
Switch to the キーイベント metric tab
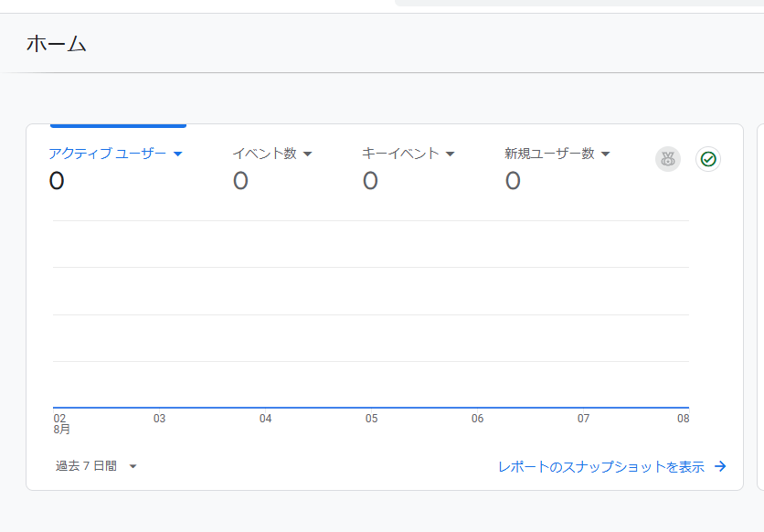(400, 154)
